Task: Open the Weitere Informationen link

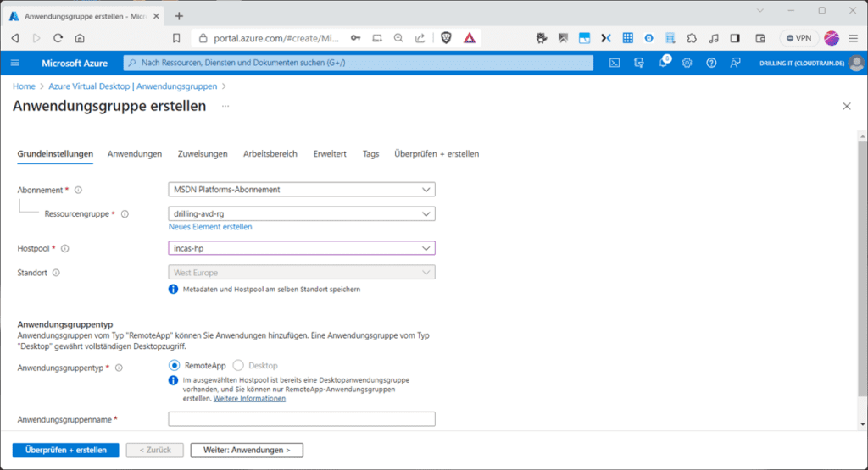Action: pos(250,399)
